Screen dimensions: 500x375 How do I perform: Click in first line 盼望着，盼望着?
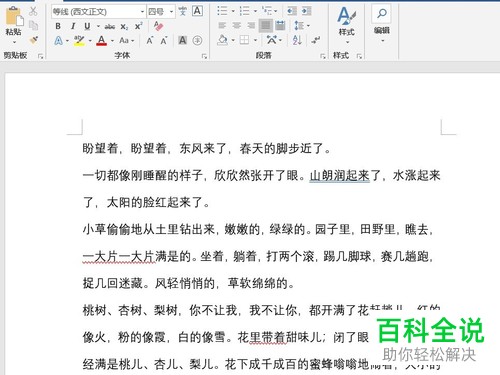point(124,148)
